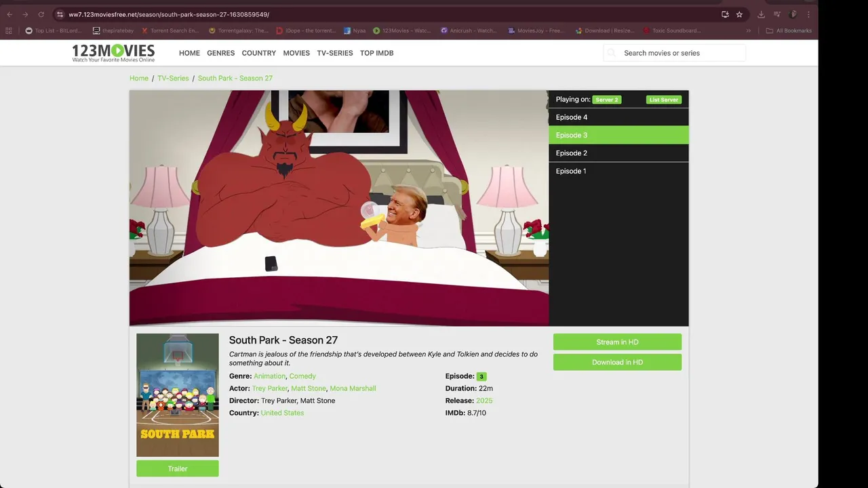The width and height of the screenshot is (868, 488).
Task: Click South Park - Season 27 breadcrumb
Action: click(x=235, y=78)
